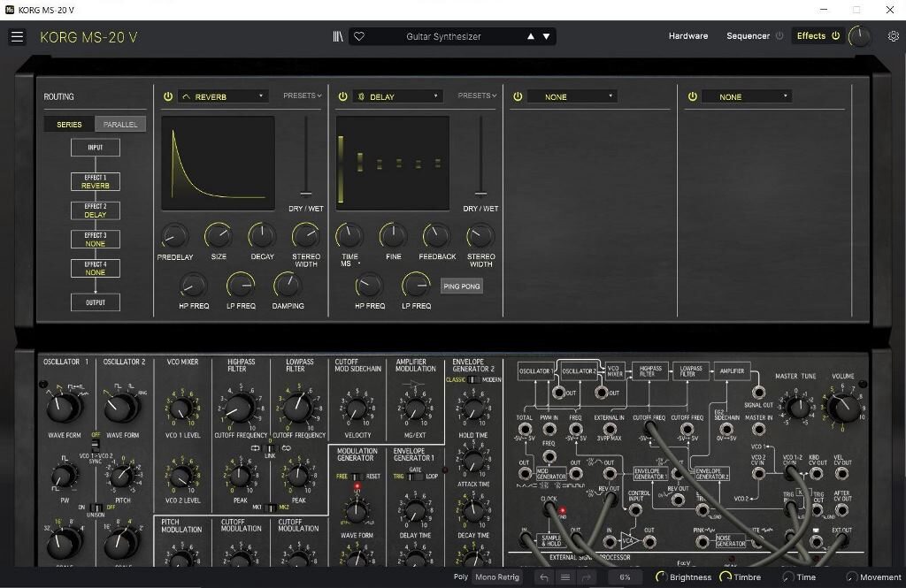This screenshot has width=906, height=588.
Task: Toggle the Effects power icon
Action: click(835, 36)
